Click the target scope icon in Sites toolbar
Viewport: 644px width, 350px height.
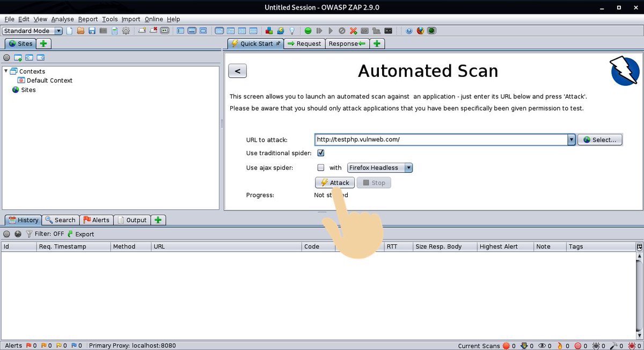[6, 57]
